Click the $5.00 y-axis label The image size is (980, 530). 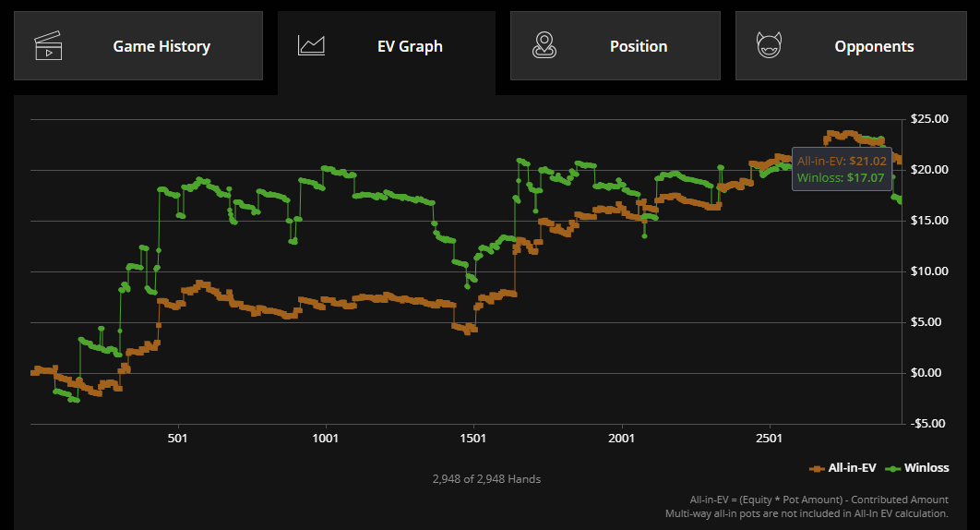coord(926,322)
